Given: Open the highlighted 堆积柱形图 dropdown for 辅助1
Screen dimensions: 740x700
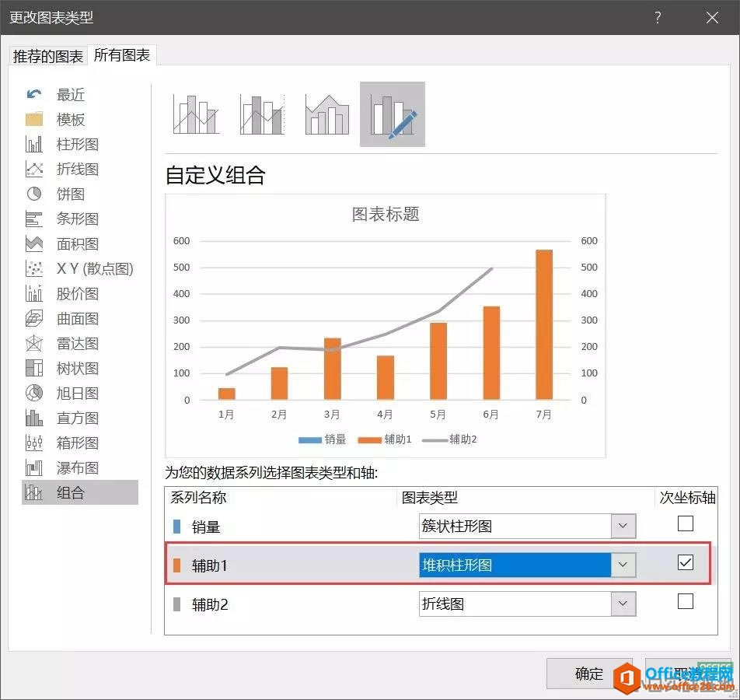Looking at the screenshot, I should coord(621,565).
